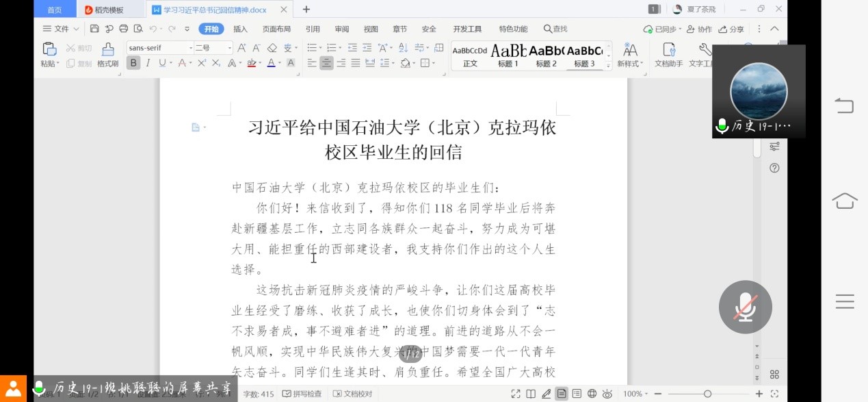The height and width of the screenshot is (402, 868).
Task: Apply subscript formatting
Action: point(216,63)
